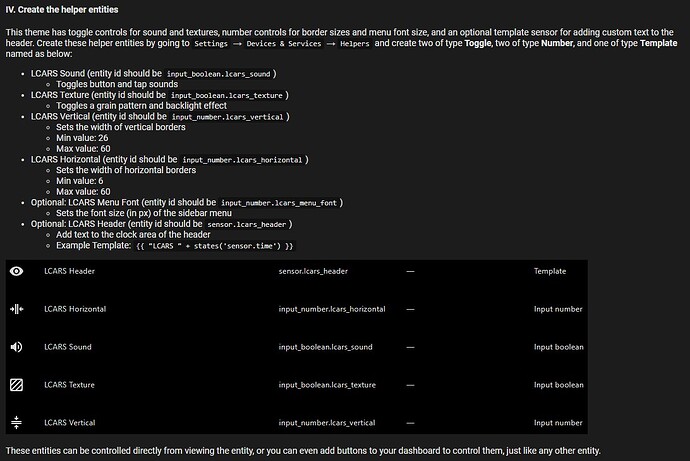Click 'Add text to the clock area of the header'
This screenshot has height=461, width=690.
coord(133,234)
